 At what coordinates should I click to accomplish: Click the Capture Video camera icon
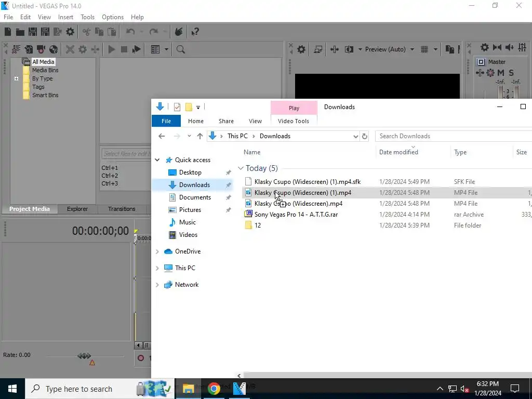[41, 49]
